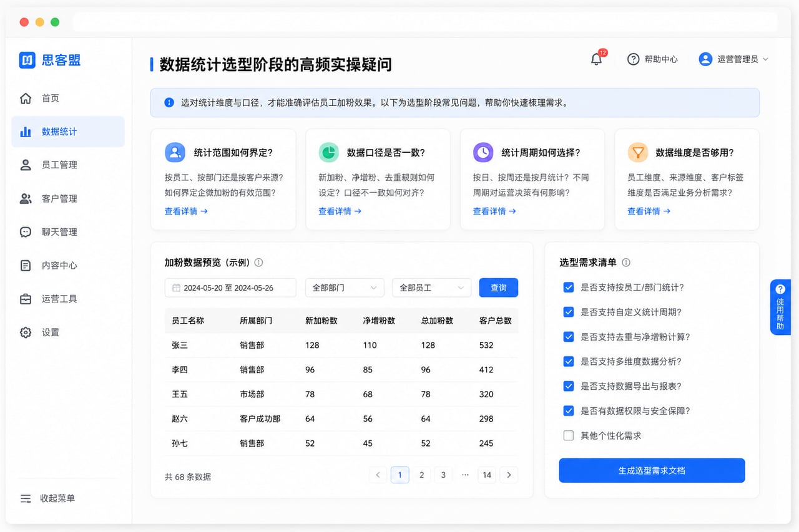Expand the 运营管理员 account menu arrow
The width and height of the screenshot is (799, 532).
click(x=766, y=59)
